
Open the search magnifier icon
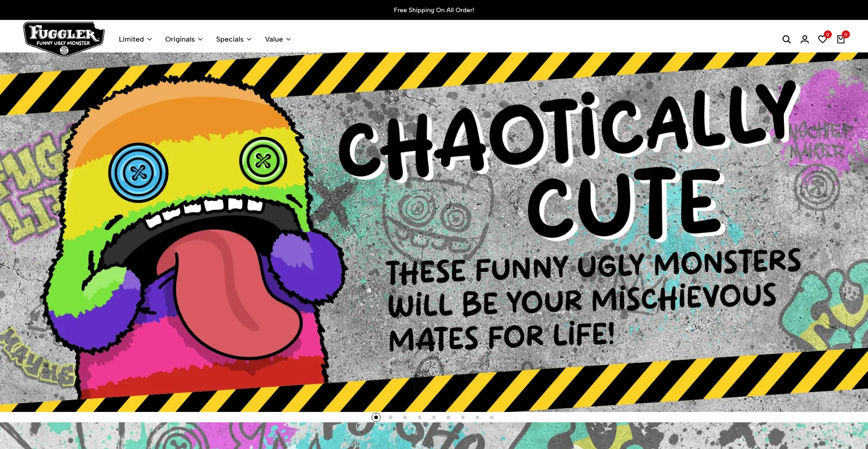point(786,39)
